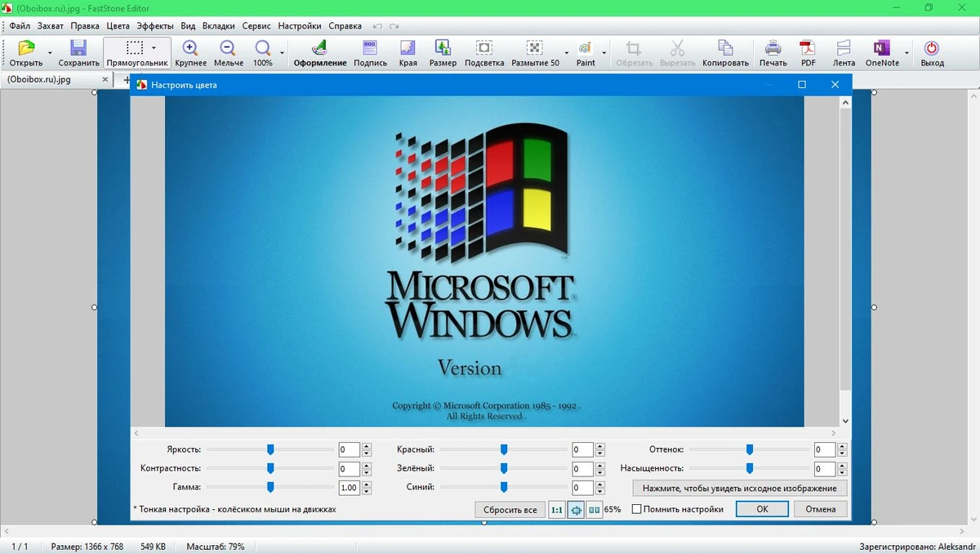Click the Крупнее zoom-in icon

(190, 48)
